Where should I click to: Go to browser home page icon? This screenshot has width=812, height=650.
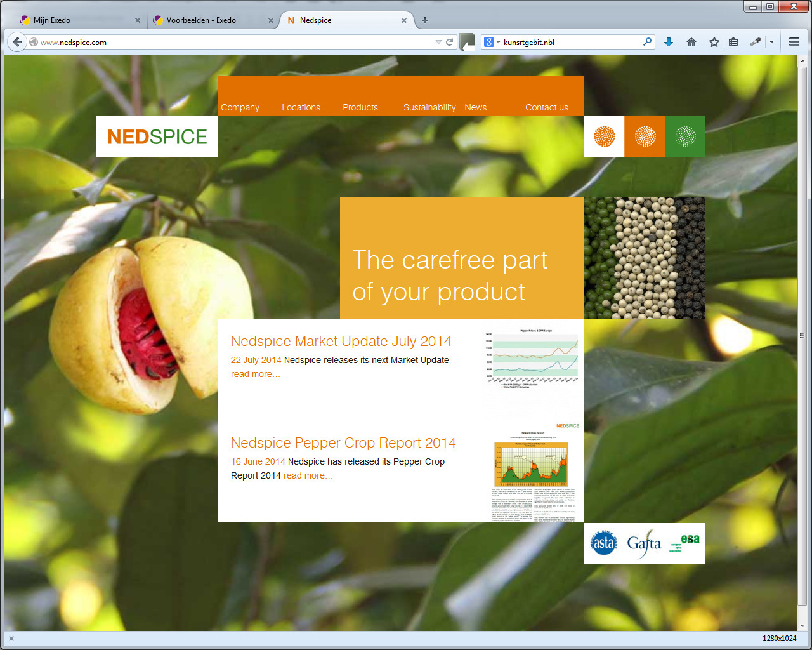[691, 42]
